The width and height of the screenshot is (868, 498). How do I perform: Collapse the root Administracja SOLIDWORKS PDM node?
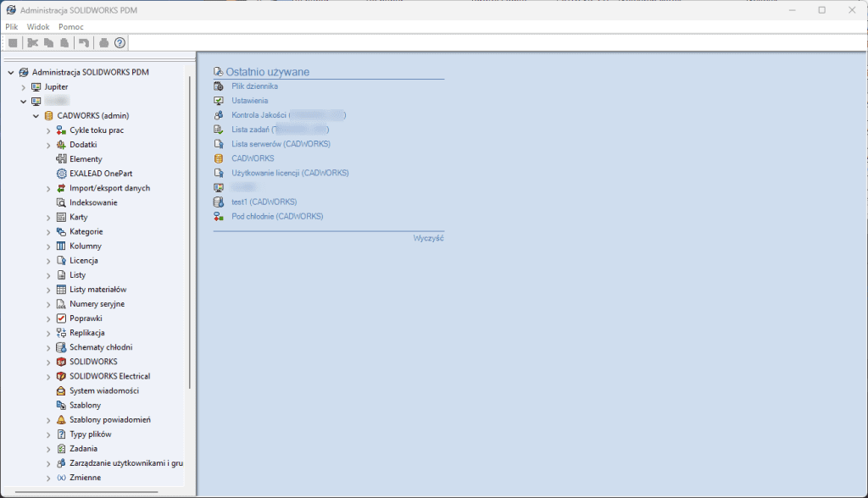pos(10,73)
